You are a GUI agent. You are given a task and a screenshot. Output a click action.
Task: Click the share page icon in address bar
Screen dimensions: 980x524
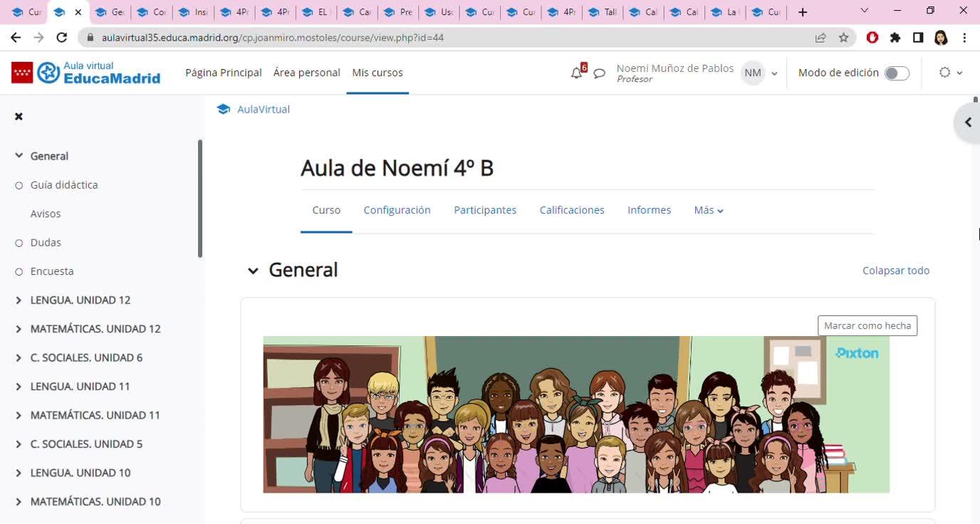tap(821, 38)
